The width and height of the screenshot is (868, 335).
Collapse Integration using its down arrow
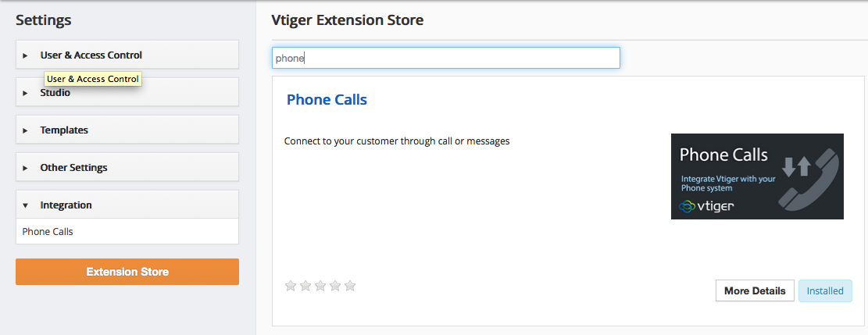[x=25, y=205]
